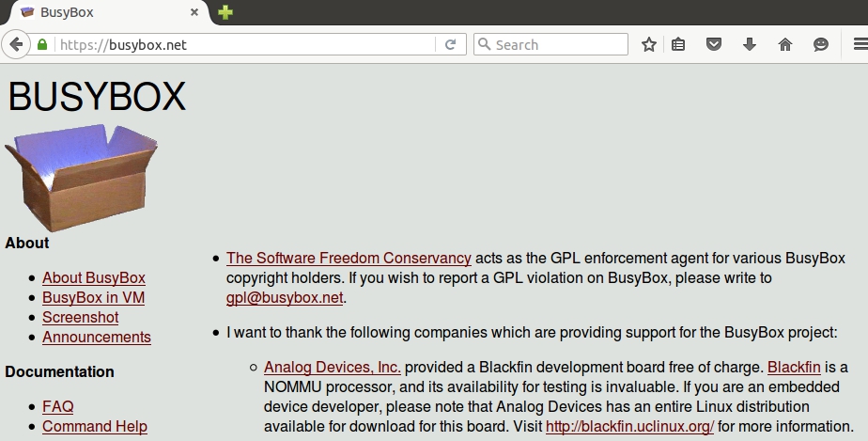Image resolution: width=868 pixels, height=441 pixels.
Task: Reload the page with the refresh icon
Action: tap(451, 44)
